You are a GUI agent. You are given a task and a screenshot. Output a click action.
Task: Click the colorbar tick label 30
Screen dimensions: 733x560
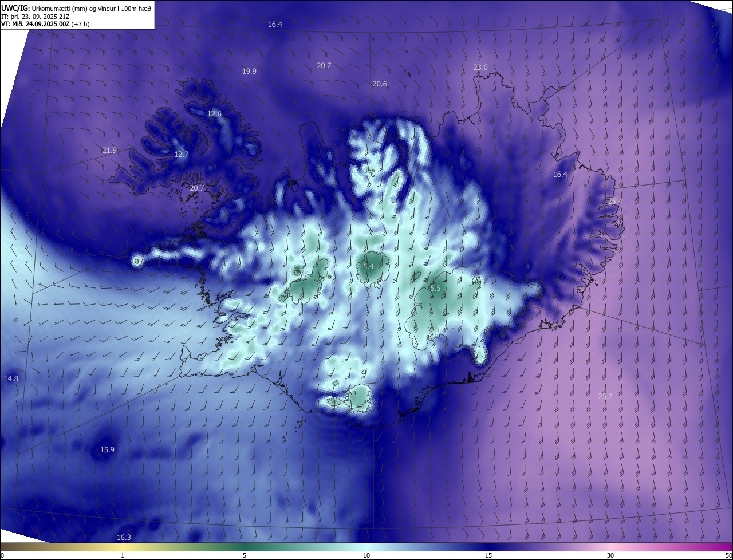[610, 556]
